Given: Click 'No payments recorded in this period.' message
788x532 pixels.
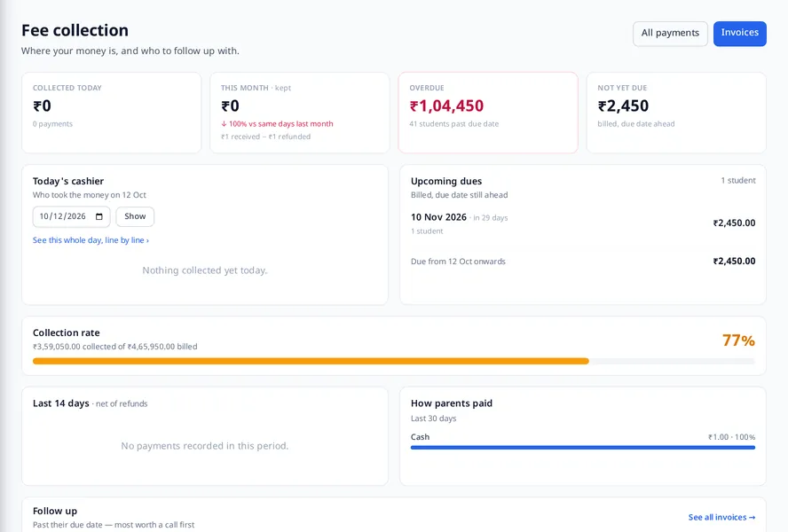Looking at the screenshot, I should [204, 446].
